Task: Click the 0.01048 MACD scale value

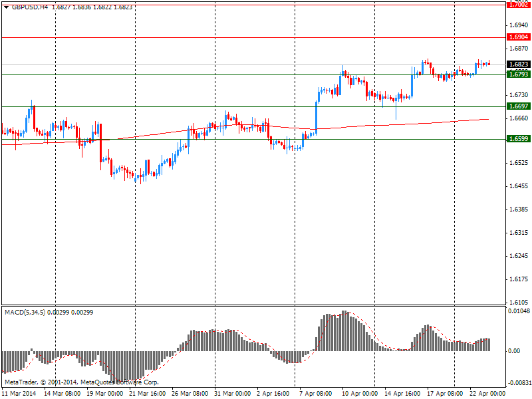Action: [518, 311]
